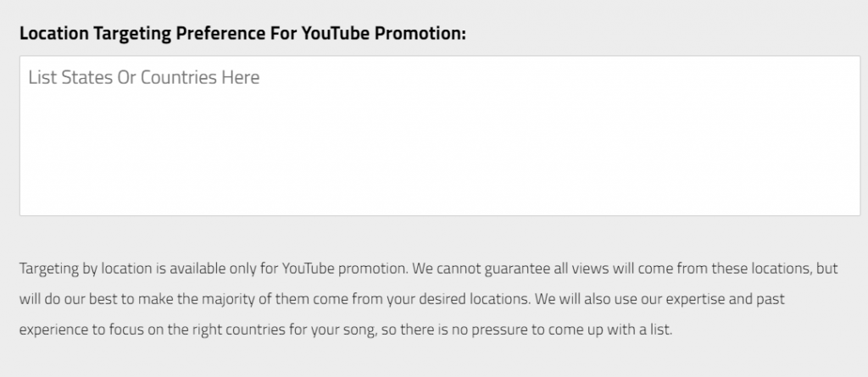Focus the "List States Or Countries Here" placeholder

tap(144, 77)
